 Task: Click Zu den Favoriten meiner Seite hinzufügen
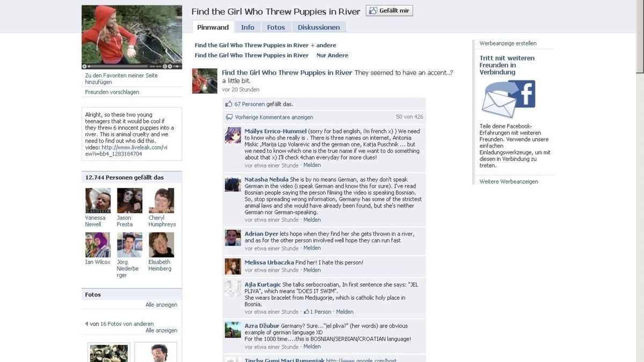pos(121,79)
